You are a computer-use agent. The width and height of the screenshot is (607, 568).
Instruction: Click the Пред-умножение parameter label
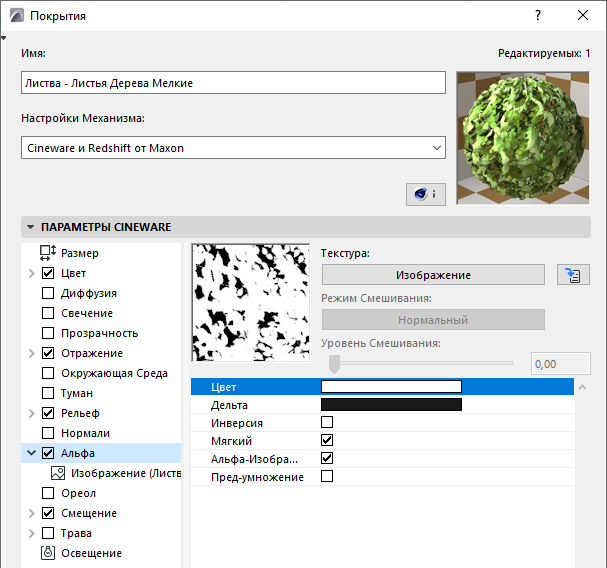257,477
